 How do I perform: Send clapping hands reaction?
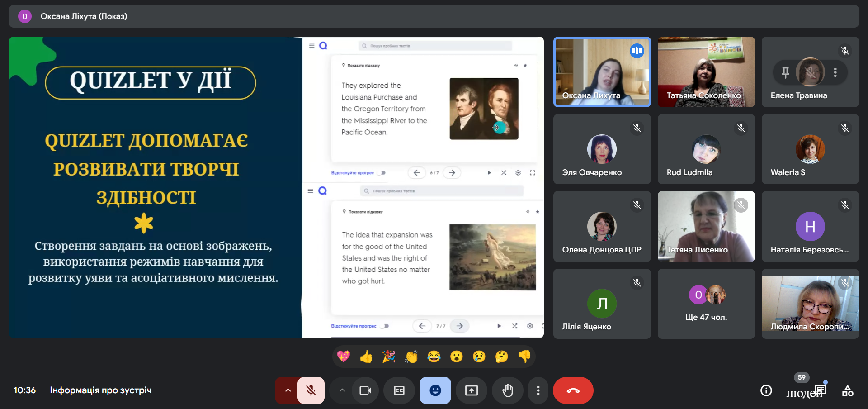click(411, 357)
